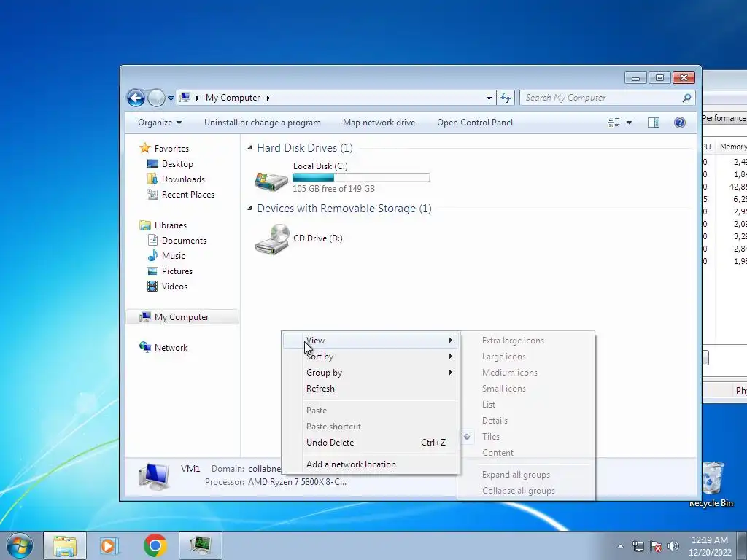
Task: Expand the address bar history dropdown
Action: [x=489, y=98]
